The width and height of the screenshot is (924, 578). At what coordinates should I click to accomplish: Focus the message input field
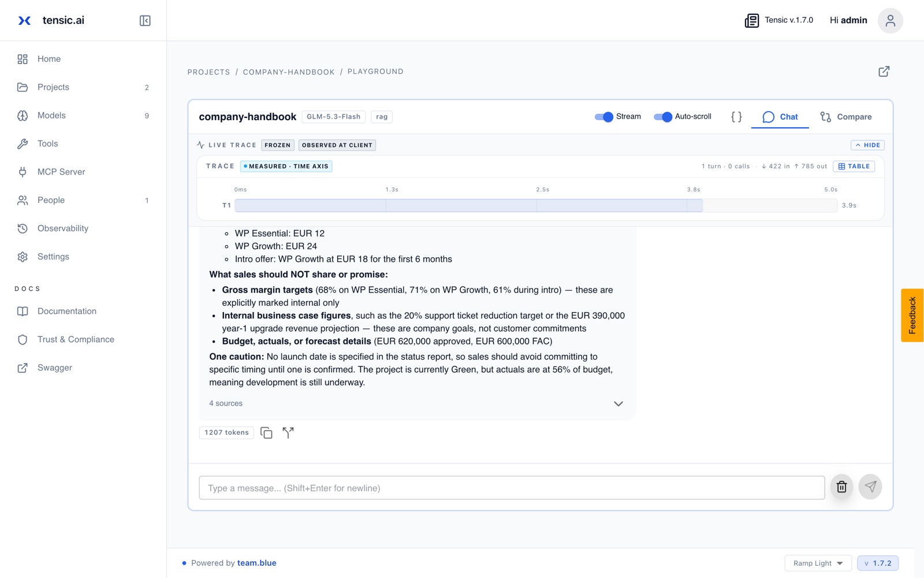click(512, 488)
